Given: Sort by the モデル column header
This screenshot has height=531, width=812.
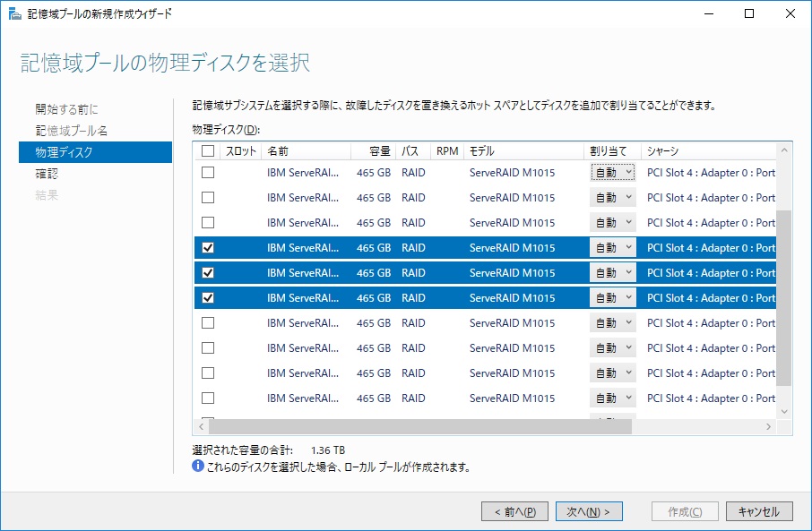Looking at the screenshot, I should click(523, 150).
